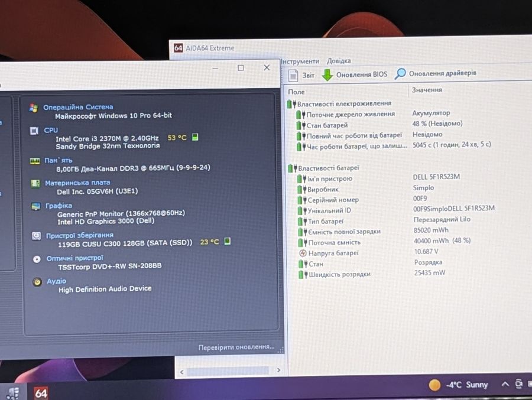Select the 25435 mW discharge rate value

430,273
